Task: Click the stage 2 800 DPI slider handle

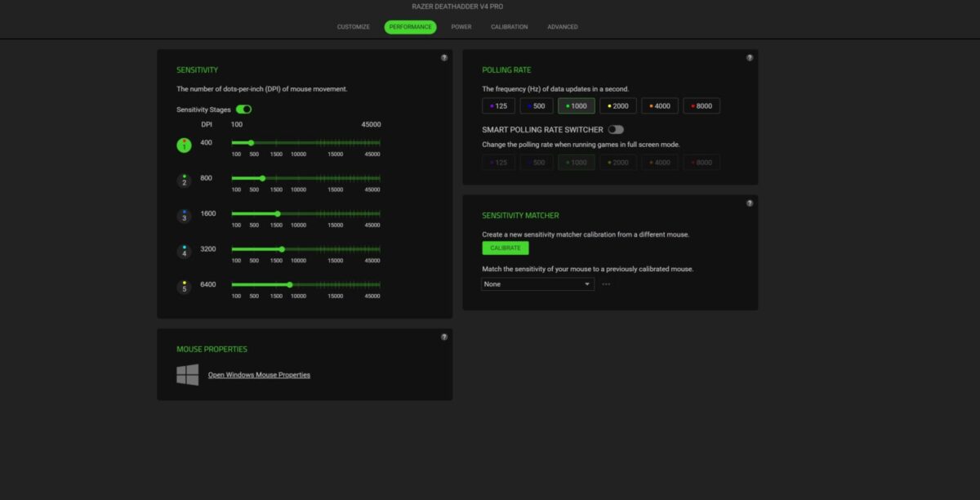Action: 262,178
